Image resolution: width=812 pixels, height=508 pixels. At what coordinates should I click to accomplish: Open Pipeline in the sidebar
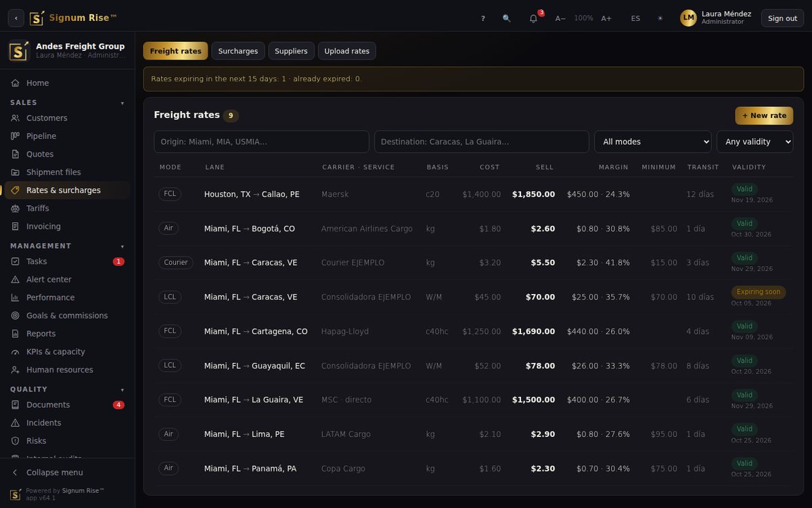click(68, 136)
